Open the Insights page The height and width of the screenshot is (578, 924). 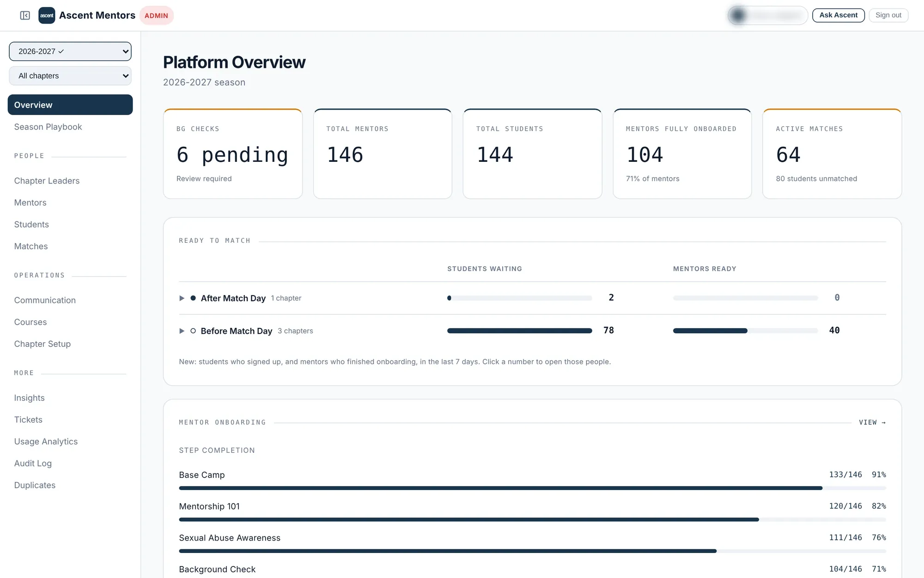coord(30,398)
